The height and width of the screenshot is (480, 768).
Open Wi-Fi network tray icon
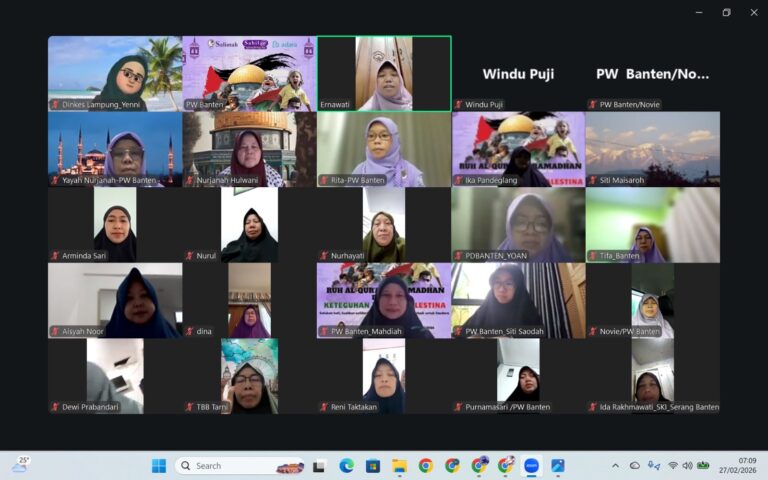pos(672,466)
